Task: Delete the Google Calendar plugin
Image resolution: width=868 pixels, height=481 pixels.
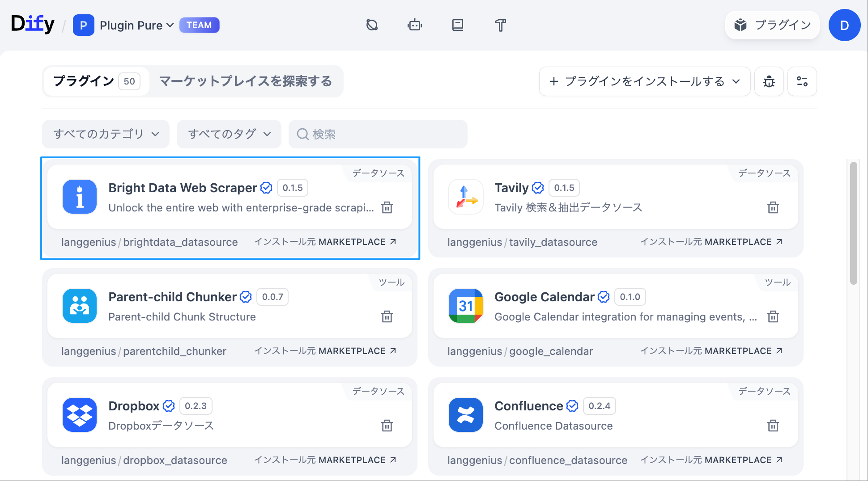Action: [x=773, y=316]
